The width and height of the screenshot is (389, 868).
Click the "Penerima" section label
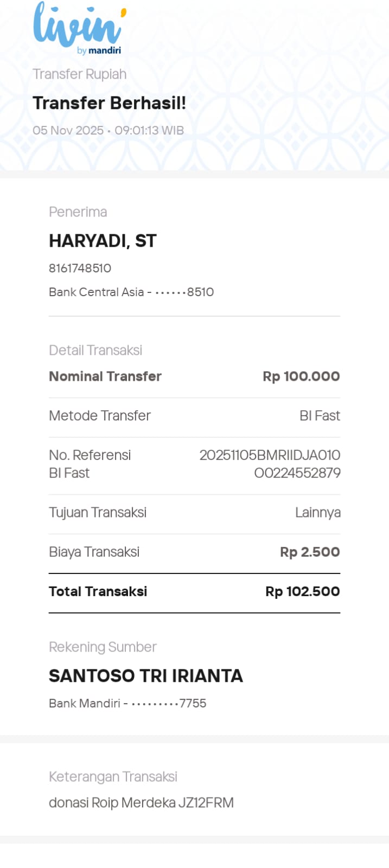pos(78,212)
